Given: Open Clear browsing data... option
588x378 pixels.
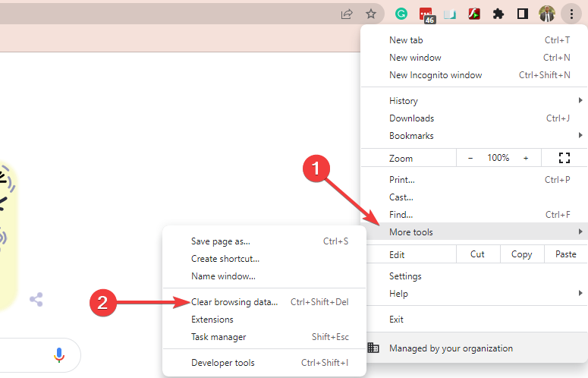Looking at the screenshot, I should click(264, 302).
